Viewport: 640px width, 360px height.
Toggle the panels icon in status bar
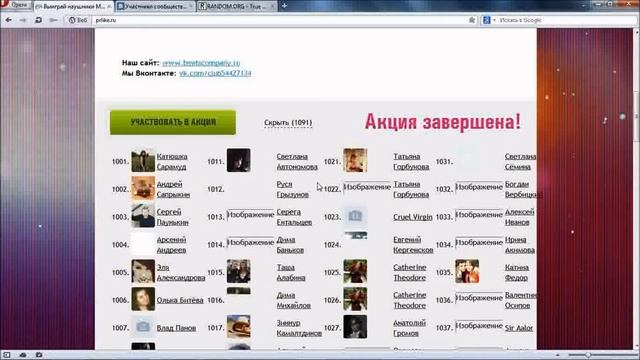pyautogui.click(x=7, y=355)
